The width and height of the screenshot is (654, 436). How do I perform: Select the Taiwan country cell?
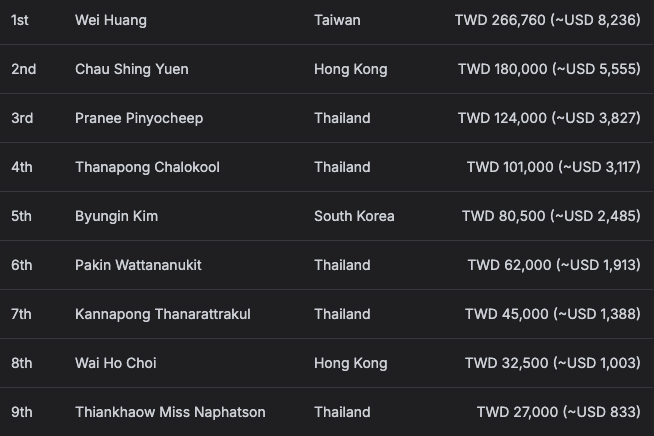pyautogui.click(x=337, y=20)
